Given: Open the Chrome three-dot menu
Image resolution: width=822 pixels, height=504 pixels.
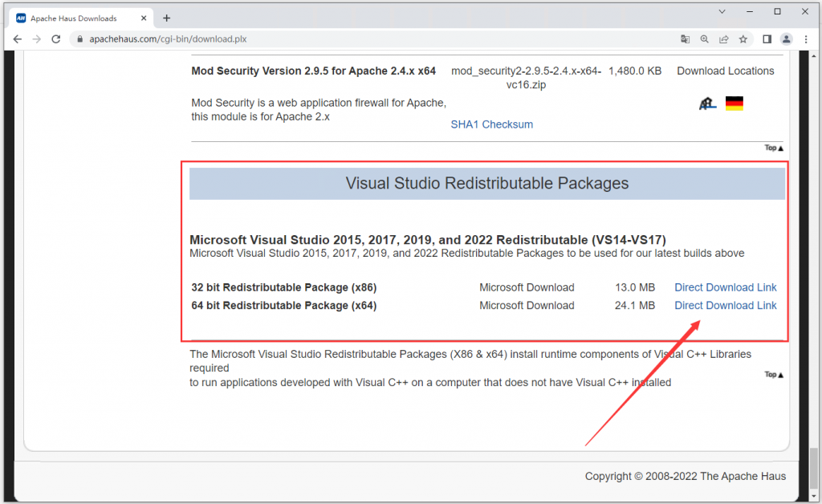Looking at the screenshot, I should pyautogui.click(x=807, y=39).
